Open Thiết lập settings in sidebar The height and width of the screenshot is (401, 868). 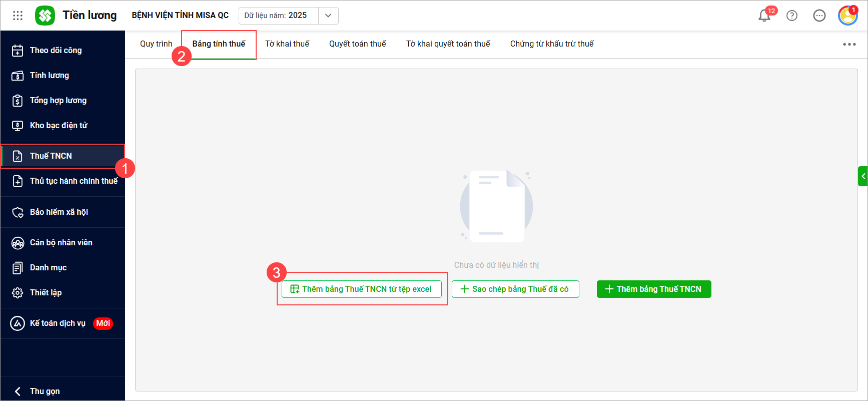(x=46, y=292)
